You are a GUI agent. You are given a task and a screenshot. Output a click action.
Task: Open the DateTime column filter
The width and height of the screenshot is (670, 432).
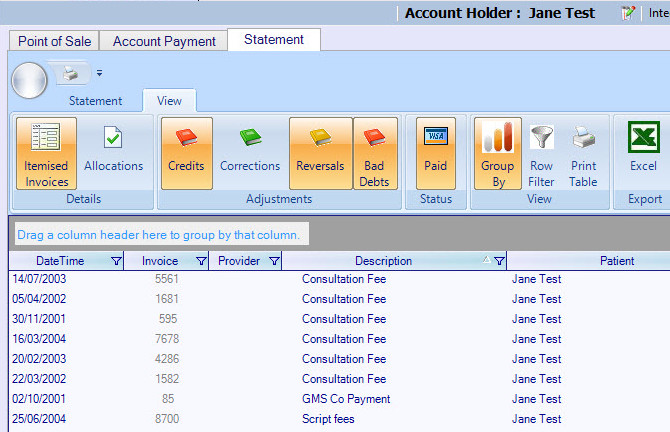pyautogui.click(x=116, y=261)
